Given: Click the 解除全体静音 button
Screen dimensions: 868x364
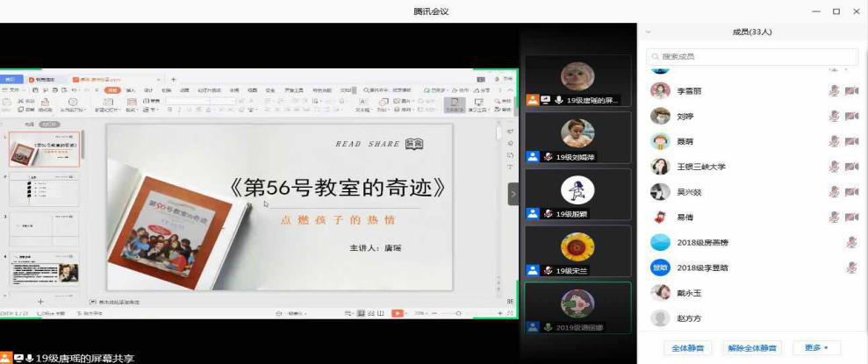Looking at the screenshot, I should tap(753, 347).
